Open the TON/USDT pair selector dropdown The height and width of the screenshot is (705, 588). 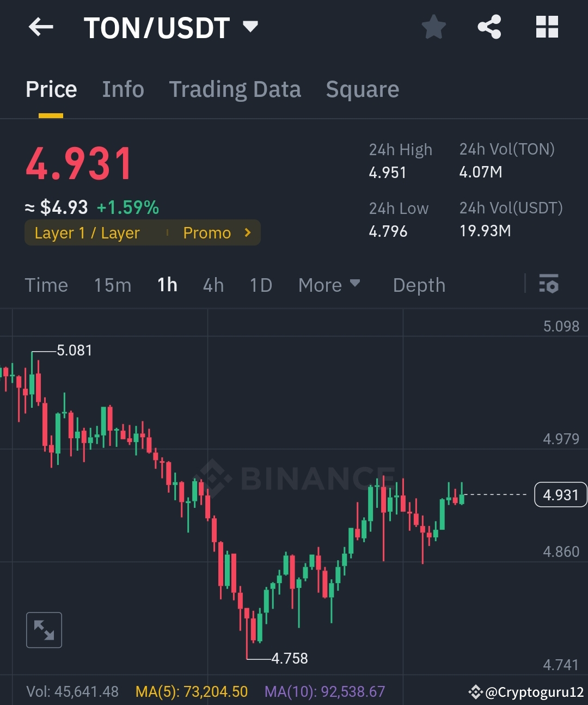pos(250,26)
